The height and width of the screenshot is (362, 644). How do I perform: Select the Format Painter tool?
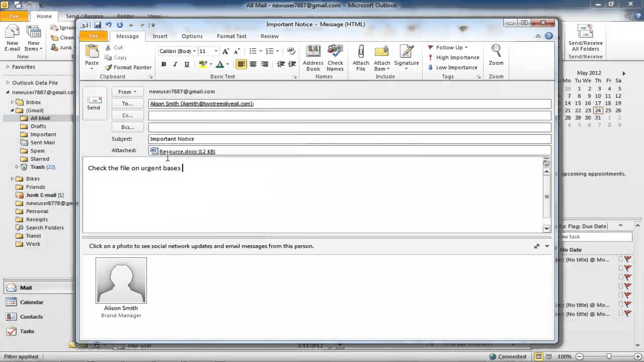click(128, 67)
